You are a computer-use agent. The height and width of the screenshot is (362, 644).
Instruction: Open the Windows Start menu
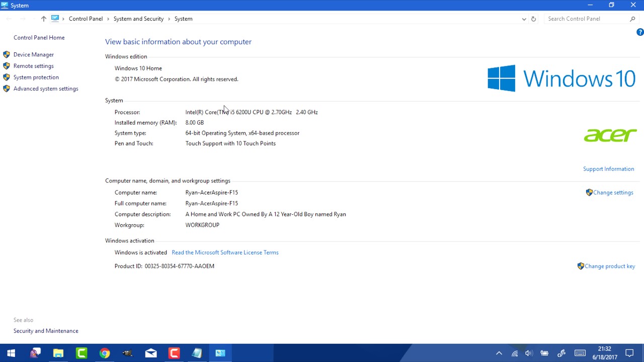pos(11,353)
